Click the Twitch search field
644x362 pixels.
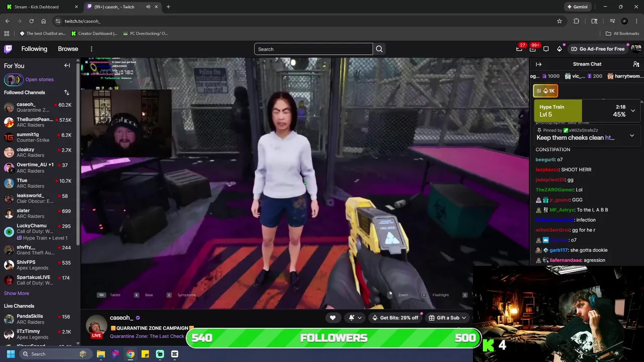pyautogui.click(x=313, y=49)
